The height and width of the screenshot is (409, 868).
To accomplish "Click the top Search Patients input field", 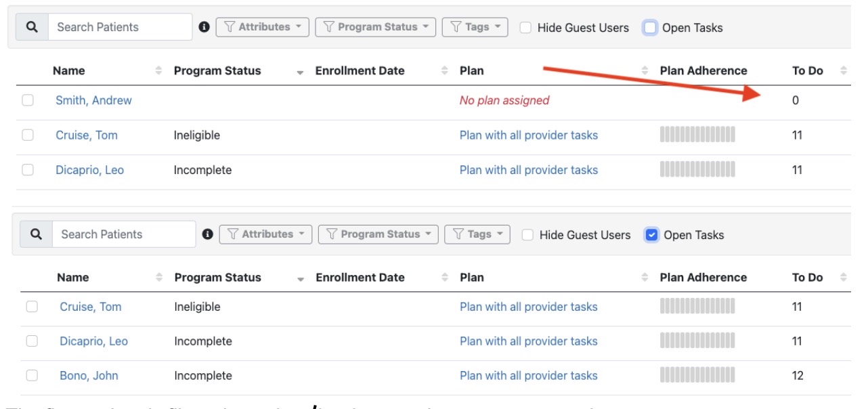I will pos(120,27).
